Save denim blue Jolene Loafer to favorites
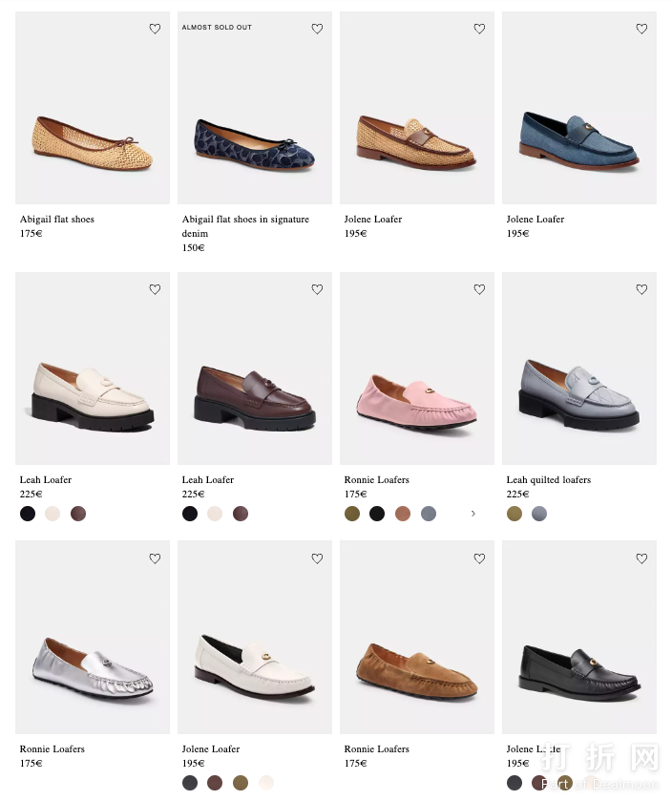The image size is (672, 801). coord(641,30)
